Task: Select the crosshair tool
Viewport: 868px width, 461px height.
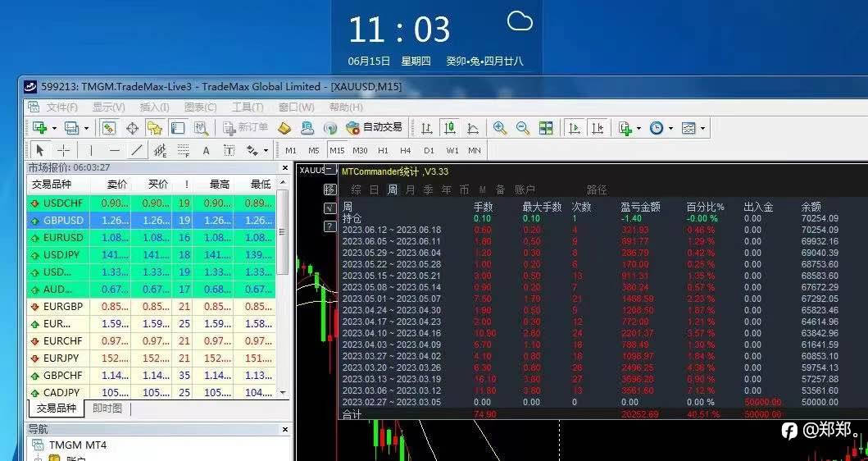Action: 64,150
